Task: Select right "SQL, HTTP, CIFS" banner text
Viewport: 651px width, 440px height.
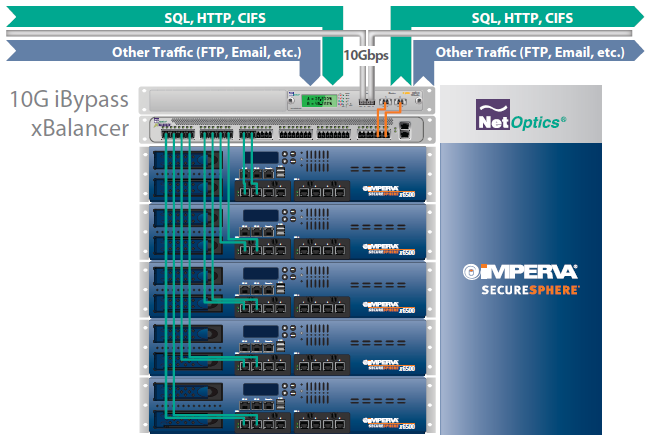Action: point(522,18)
